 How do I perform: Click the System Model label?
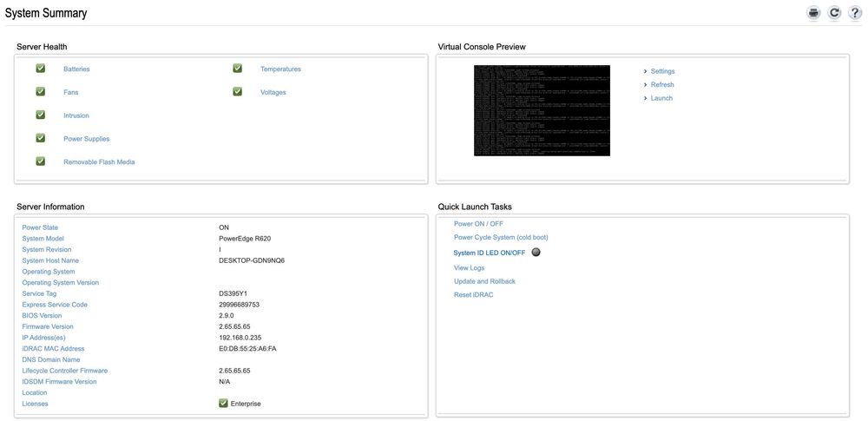[x=43, y=238]
